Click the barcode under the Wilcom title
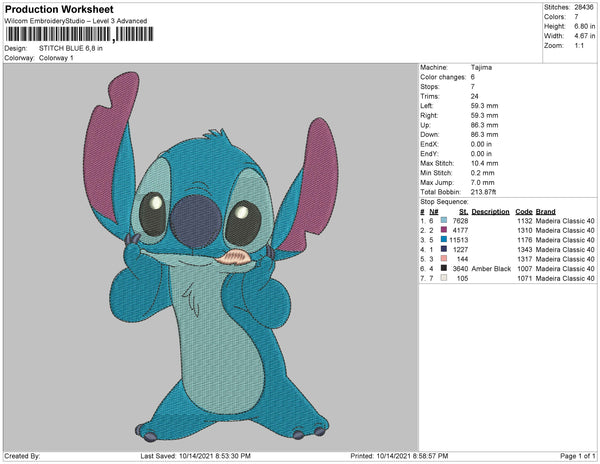 pyautogui.click(x=80, y=34)
